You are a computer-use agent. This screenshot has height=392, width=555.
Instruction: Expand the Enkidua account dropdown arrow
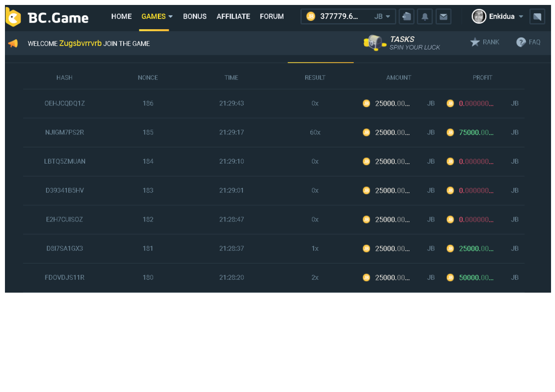coord(521,16)
